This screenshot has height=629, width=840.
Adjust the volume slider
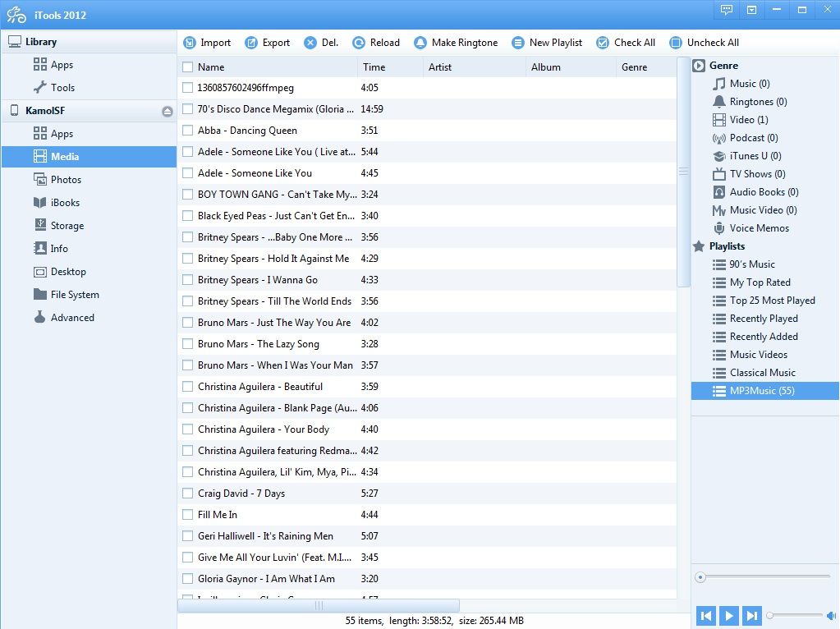click(x=795, y=616)
